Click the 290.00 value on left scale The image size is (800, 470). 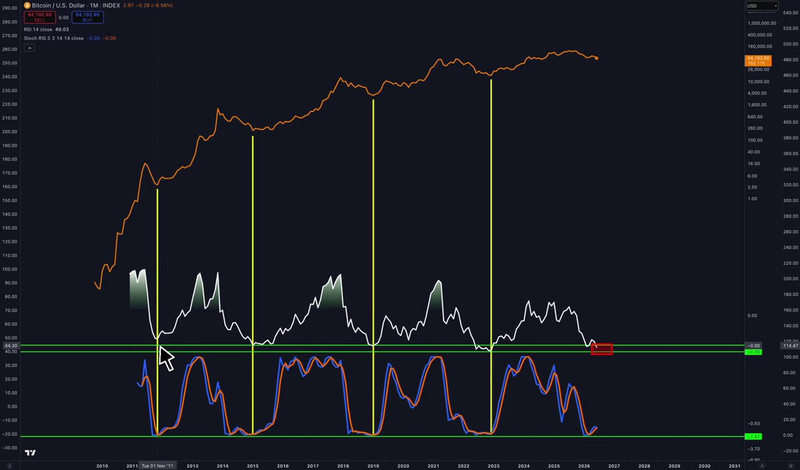click(9, 8)
